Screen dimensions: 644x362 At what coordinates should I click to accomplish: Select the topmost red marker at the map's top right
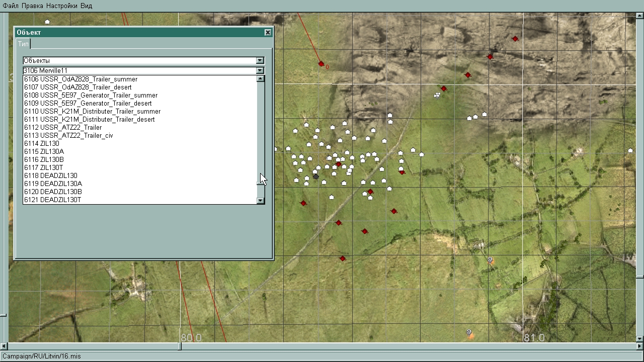(515, 39)
